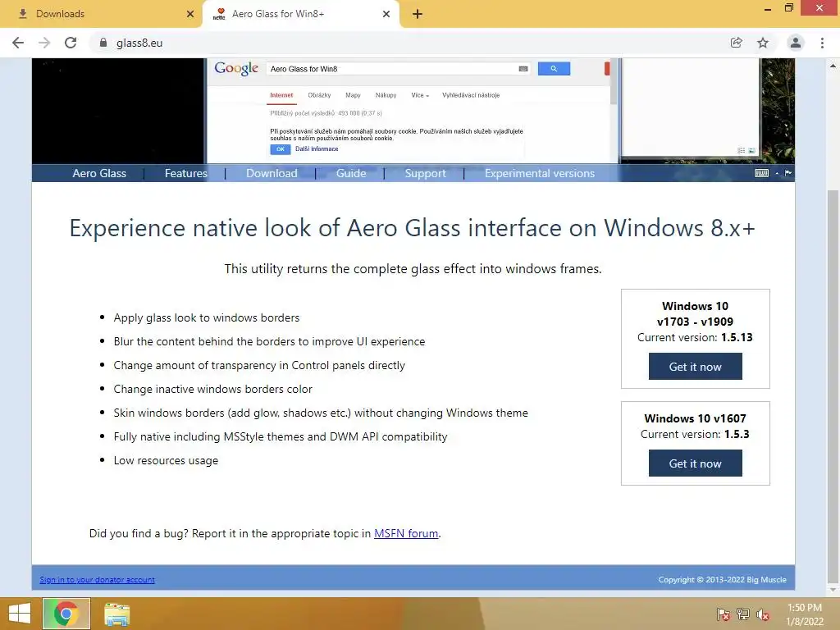840x630 pixels.
Task: Bookmark this page with the star icon
Action: click(763, 43)
